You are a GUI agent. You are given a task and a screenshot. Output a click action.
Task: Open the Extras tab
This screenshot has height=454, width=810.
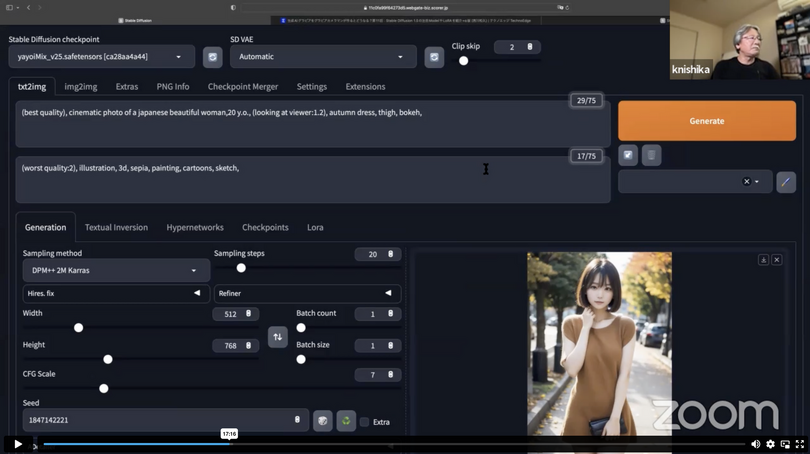(127, 87)
